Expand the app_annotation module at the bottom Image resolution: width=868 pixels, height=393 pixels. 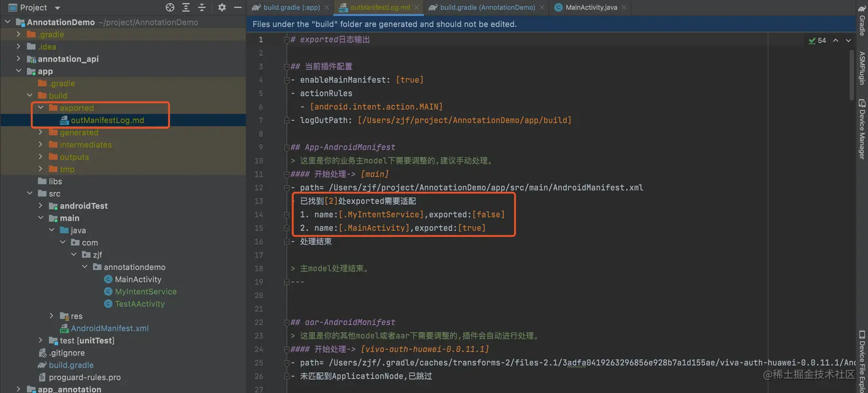tap(18, 388)
